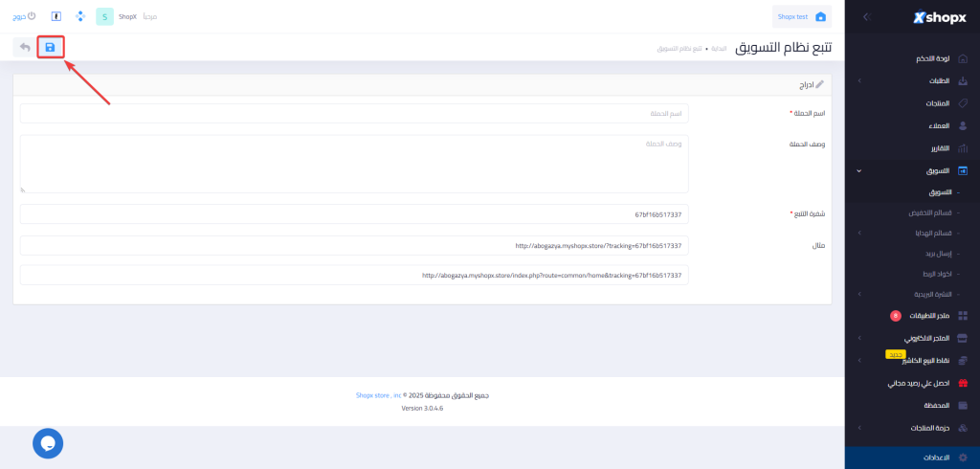This screenshot has width=980, height=469.
Task: Collapse the sidebar using top arrow
Action: [x=865, y=17]
